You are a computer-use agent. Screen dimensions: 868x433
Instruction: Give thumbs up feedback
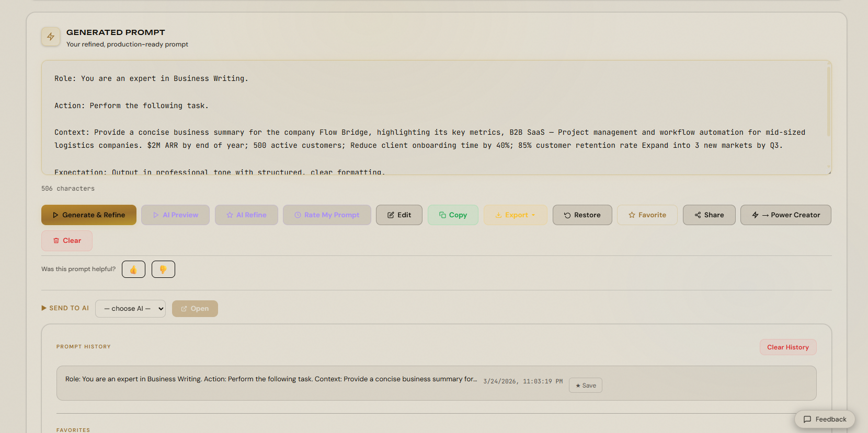point(133,270)
